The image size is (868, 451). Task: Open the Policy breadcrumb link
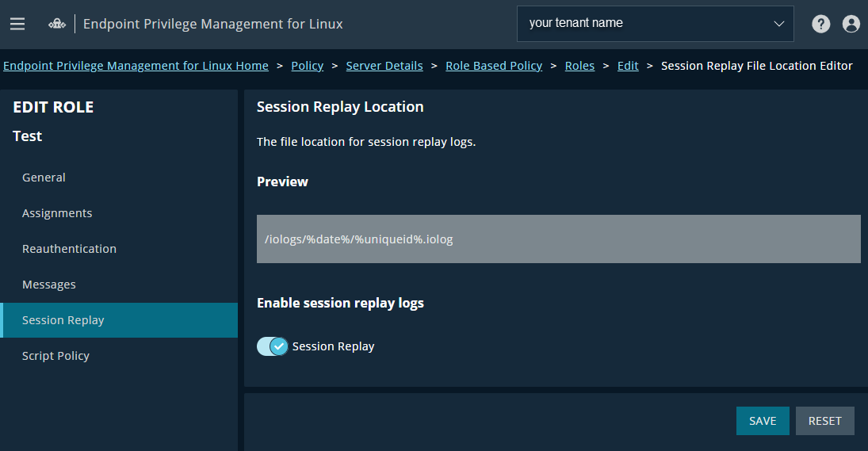click(308, 66)
